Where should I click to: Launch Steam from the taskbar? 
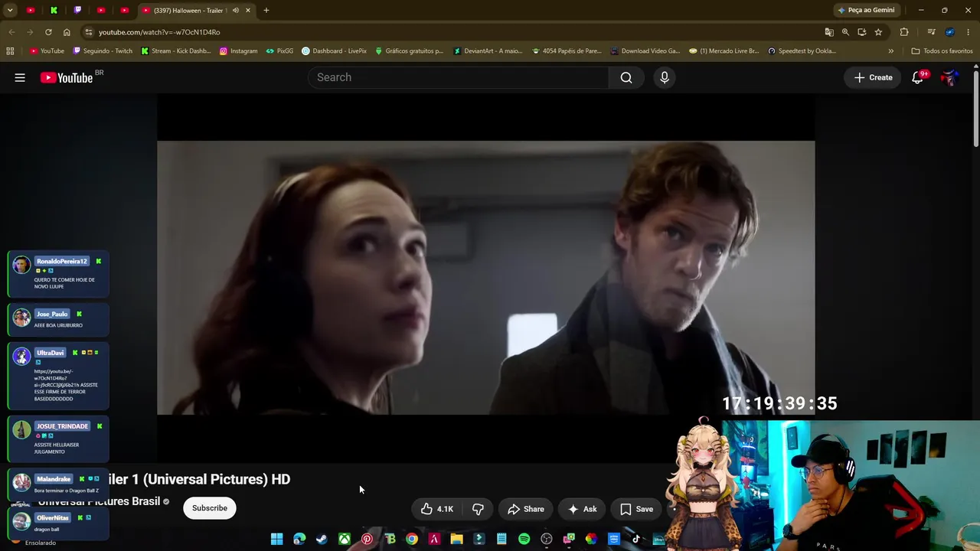[322, 540]
